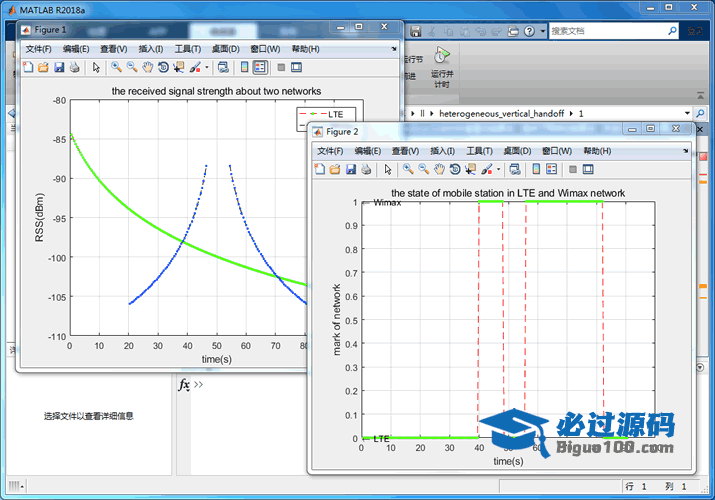Screen dimensions: 715x500
Task: Open 插入(I) menu in Figure 1
Action: [150, 49]
